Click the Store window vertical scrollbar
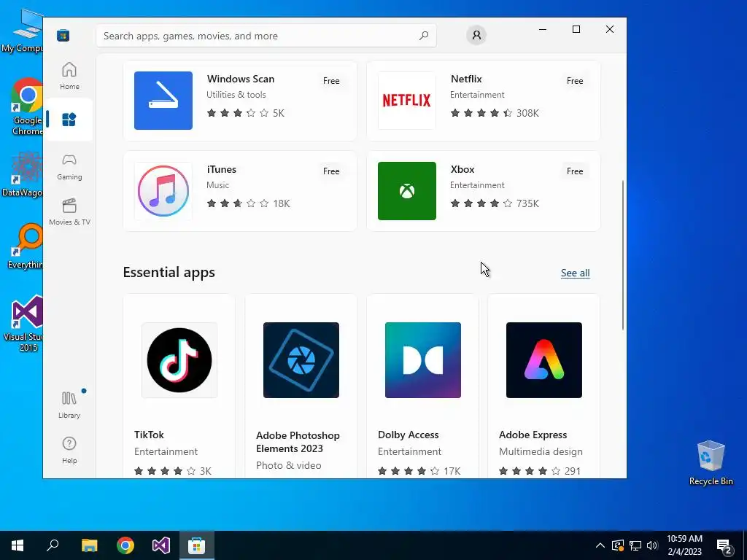 pyautogui.click(x=623, y=254)
